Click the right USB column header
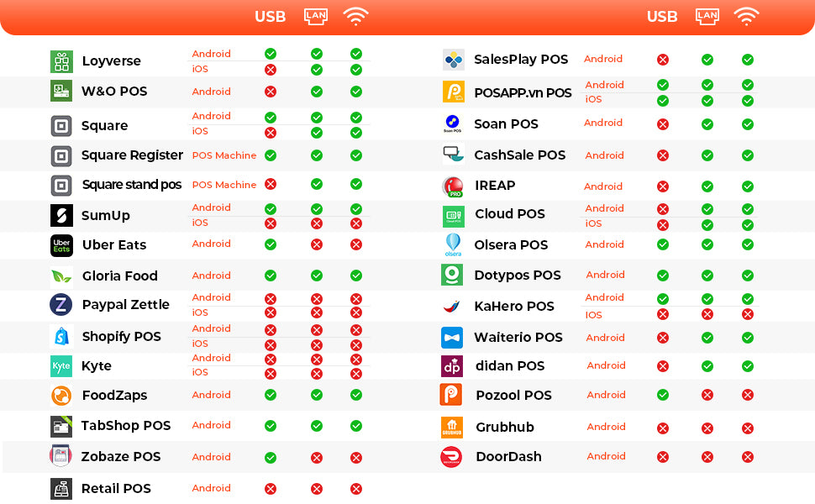815x504 pixels. [x=662, y=17]
